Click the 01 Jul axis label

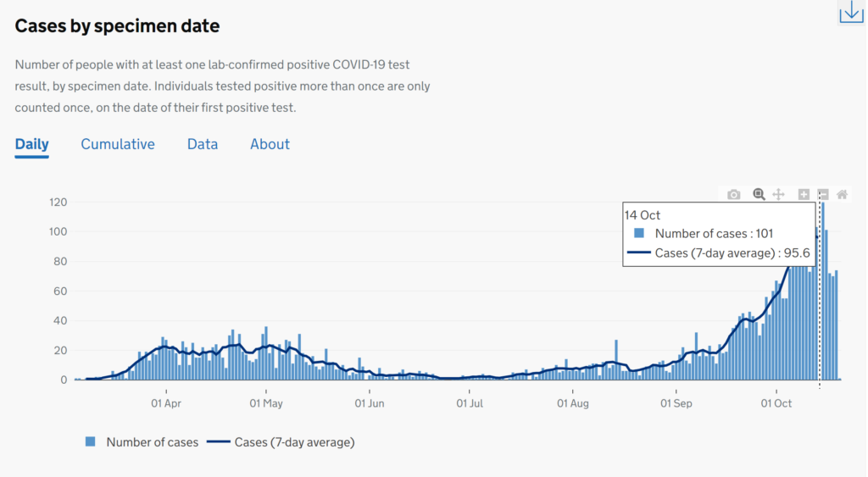[470, 403]
